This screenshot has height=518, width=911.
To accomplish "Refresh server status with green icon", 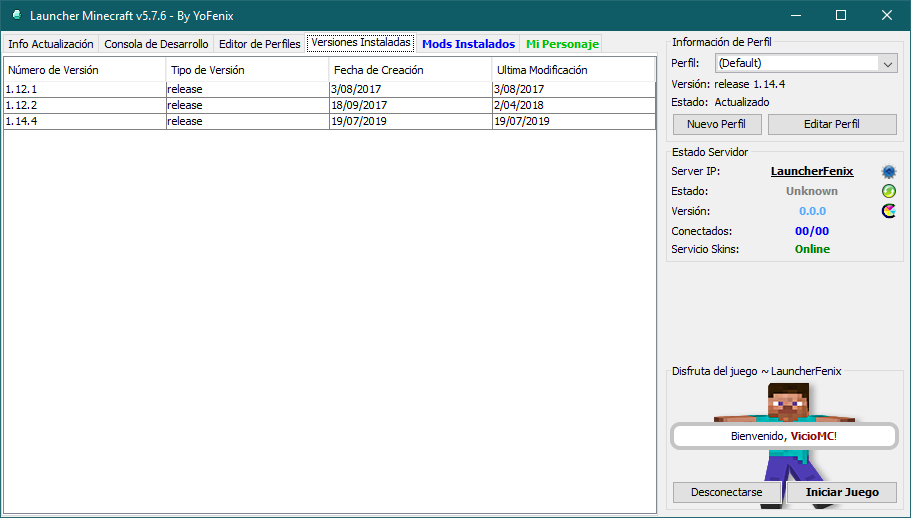I will [888, 191].
